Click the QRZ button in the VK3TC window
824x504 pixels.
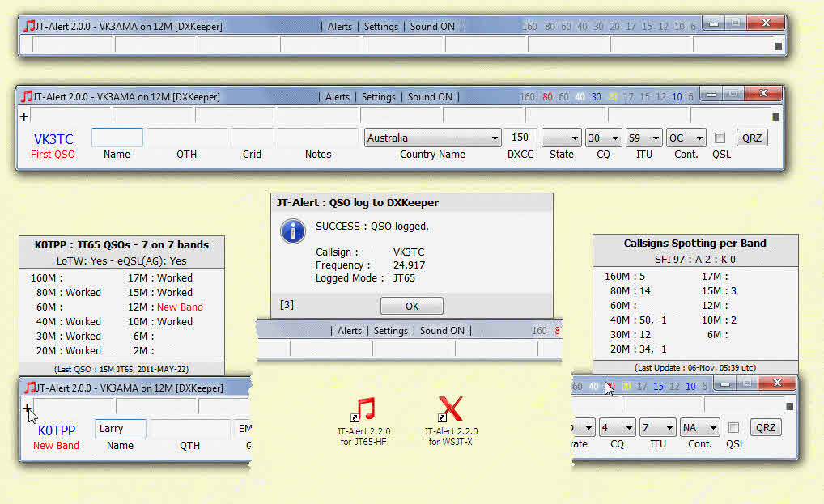(x=752, y=138)
